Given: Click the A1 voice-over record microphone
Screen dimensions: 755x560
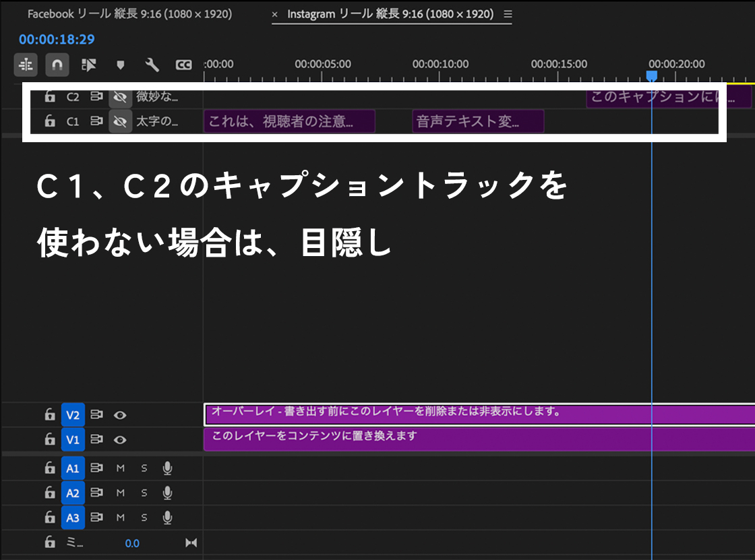Looking at the screenshot, I should [167, 468].
